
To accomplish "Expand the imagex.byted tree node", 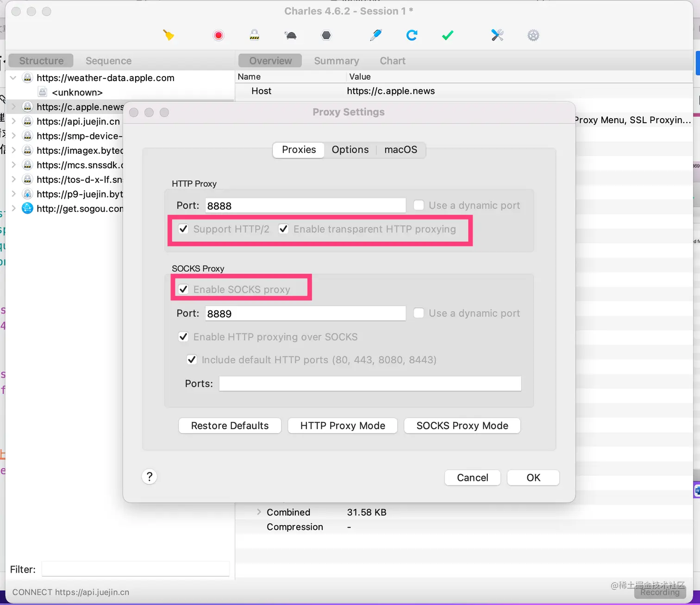I will click(13, 150).
